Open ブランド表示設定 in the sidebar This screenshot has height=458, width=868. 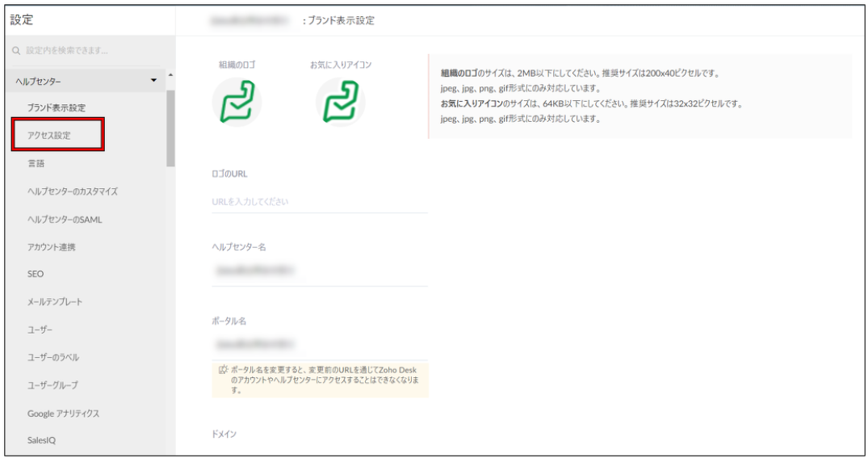coord(57,107)
